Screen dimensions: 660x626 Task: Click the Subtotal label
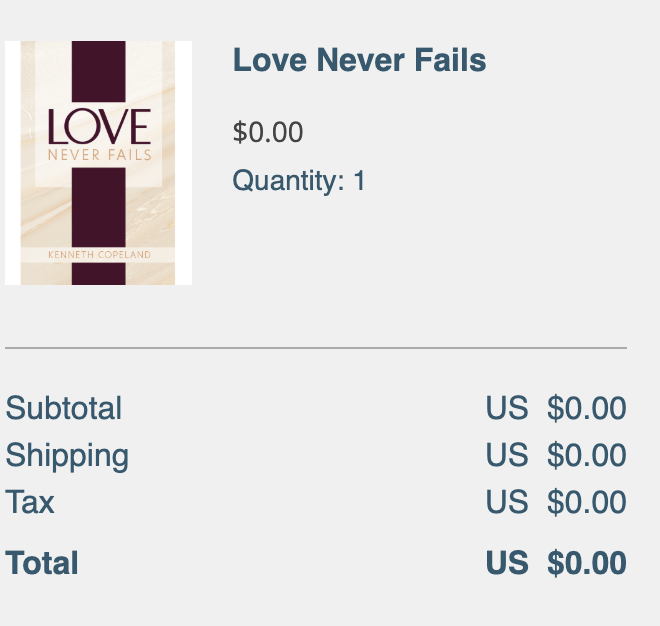(x=64, y=408)
